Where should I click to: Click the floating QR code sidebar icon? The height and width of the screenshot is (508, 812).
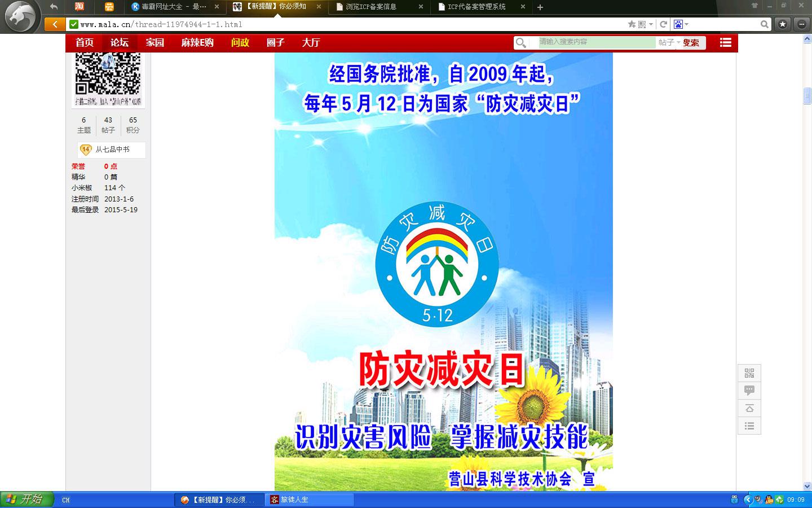pyautogui.click(x=749, y=373)
